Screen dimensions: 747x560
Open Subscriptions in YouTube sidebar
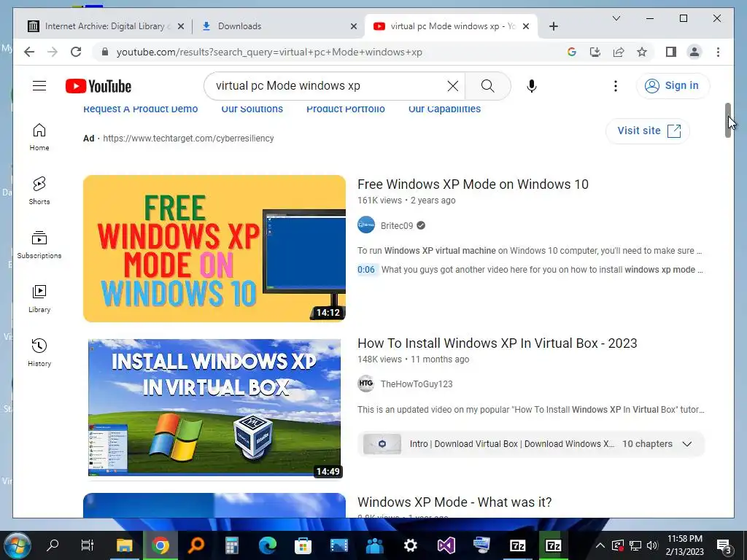[x=39, y=245]
